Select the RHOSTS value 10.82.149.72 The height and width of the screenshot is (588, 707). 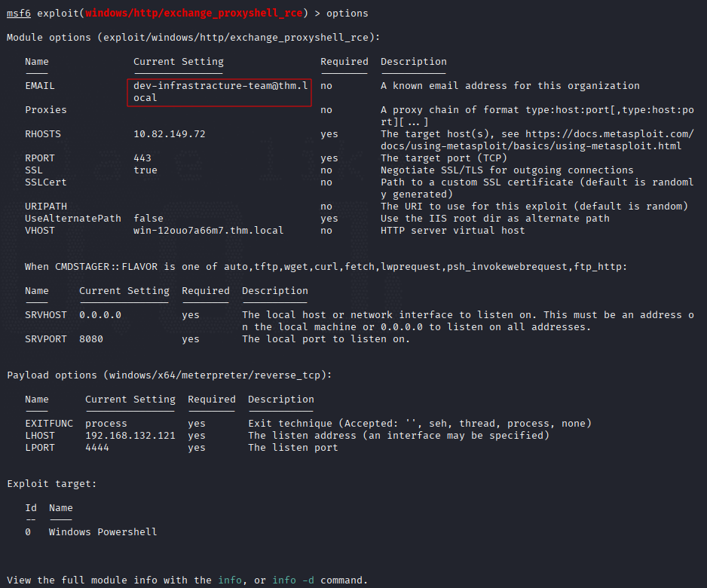(x=170, y=134)
